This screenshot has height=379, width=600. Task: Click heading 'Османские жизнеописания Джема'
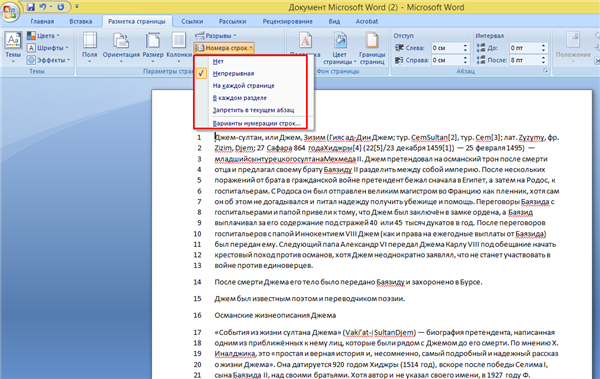click(275, 315)
